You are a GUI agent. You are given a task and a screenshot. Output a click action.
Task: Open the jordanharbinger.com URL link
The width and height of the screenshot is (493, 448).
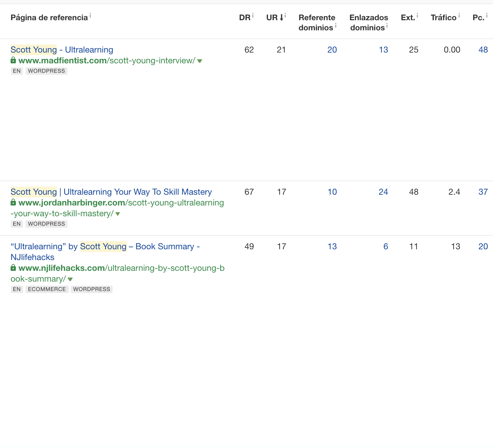117,208
